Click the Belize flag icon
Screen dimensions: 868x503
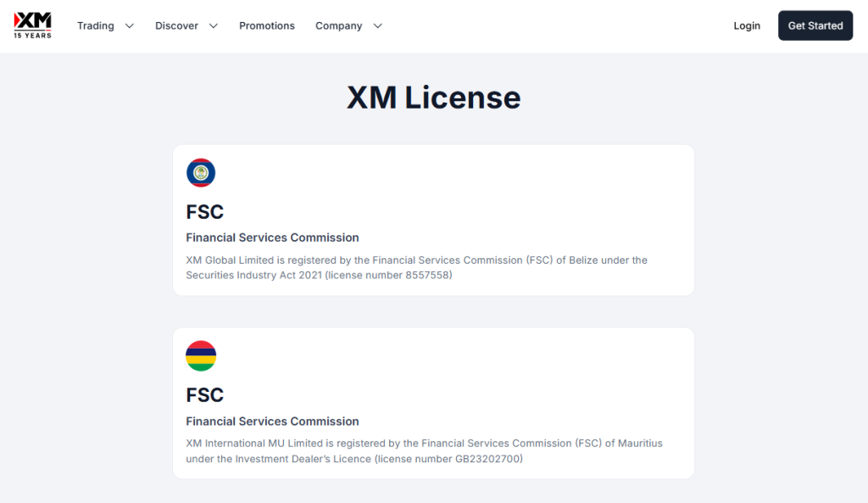coord(201,173)
